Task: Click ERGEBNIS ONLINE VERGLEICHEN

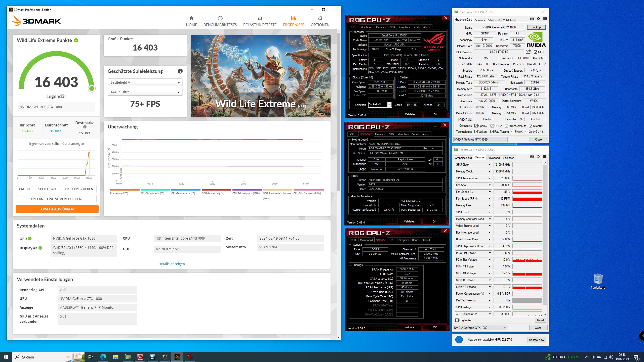Action: click(56, 199)
